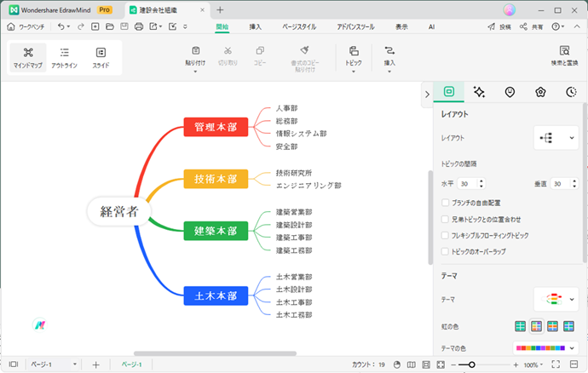Toggle the page panel icon at bottom left
The width and height of the screenshot is (588, 373).
[x=14, y=364]
